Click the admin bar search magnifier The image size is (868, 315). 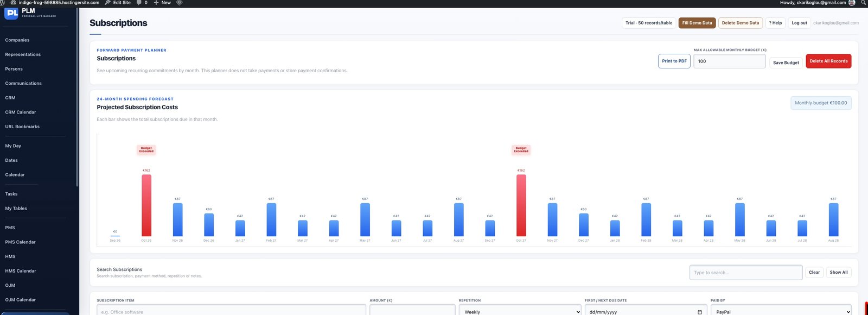pyautogui.click(x=863, y=3)
